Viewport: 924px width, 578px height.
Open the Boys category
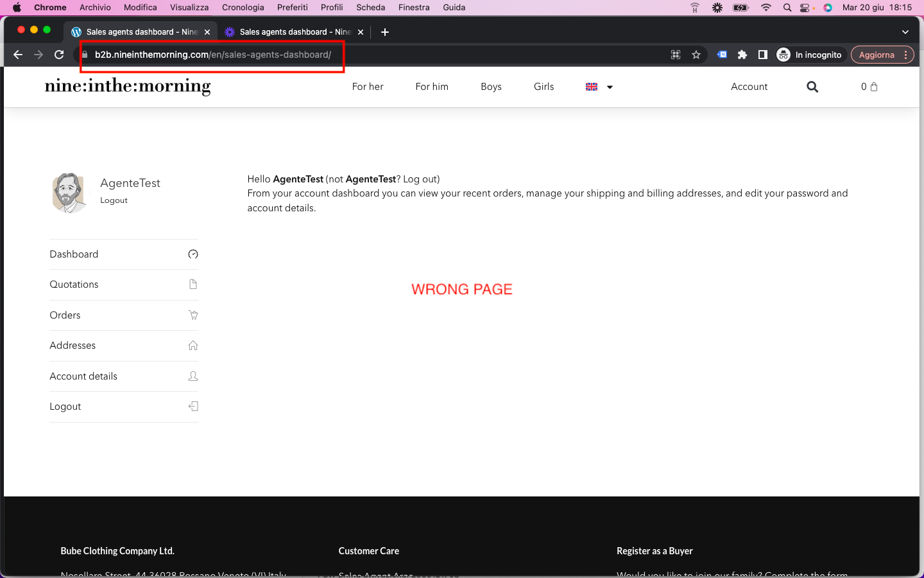491,87
